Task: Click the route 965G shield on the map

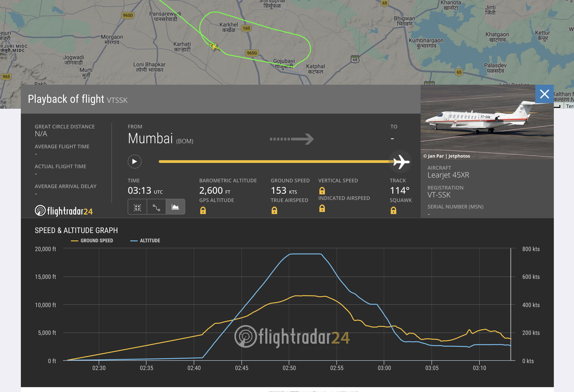Action: coord(252,53)
